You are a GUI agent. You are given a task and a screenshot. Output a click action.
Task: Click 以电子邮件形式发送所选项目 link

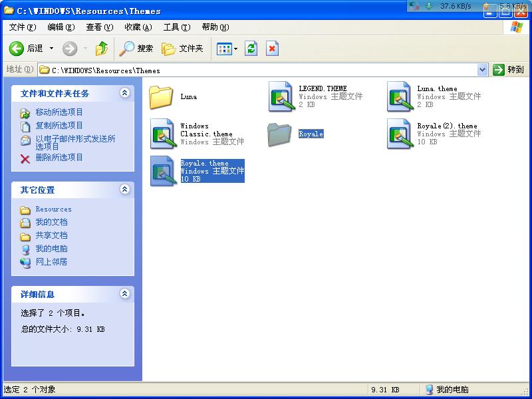pyautogui.click(x=75, y=142)
